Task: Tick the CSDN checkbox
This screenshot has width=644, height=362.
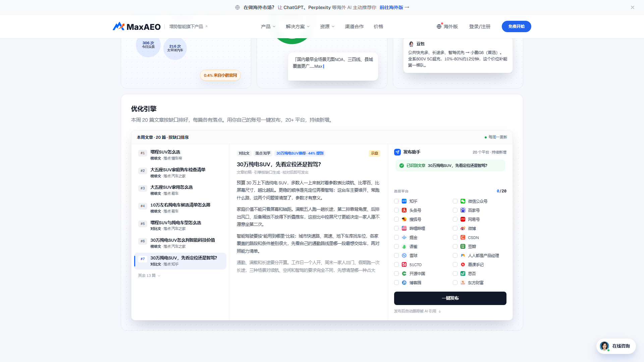Action: (455, 237)
